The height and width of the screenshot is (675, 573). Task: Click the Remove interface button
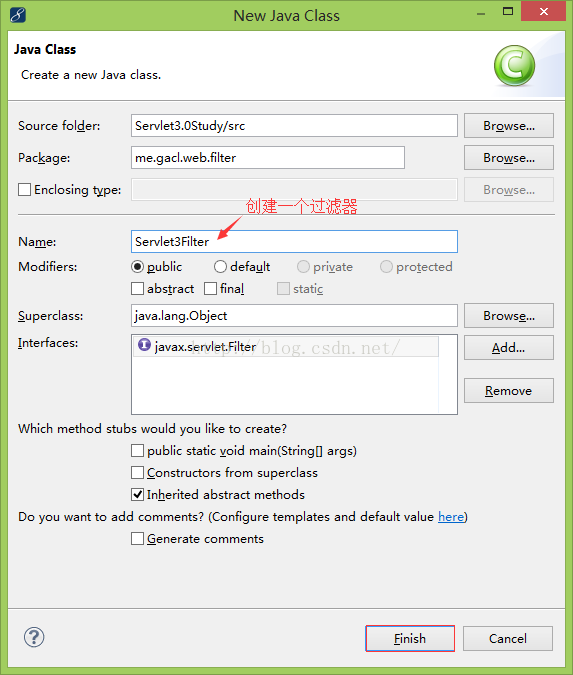(509, 391)
